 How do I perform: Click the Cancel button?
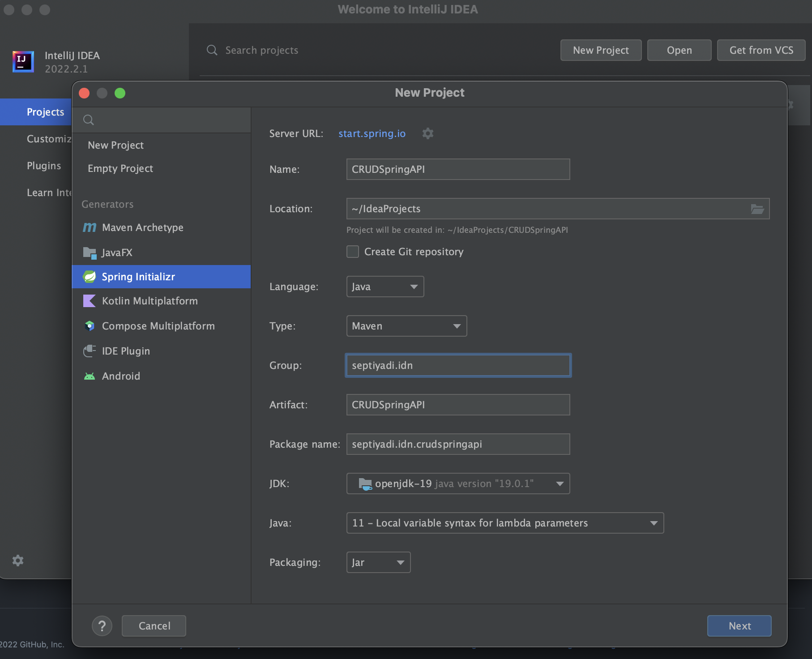pyautogui.click(x=154, y=626)
